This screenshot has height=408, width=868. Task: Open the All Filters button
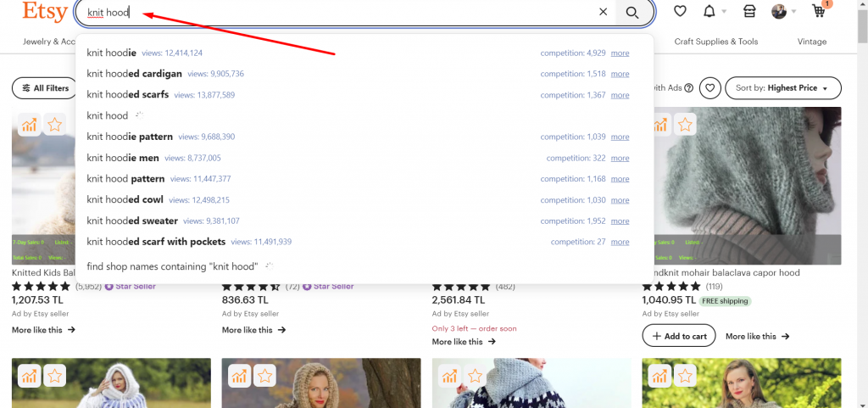45,87
